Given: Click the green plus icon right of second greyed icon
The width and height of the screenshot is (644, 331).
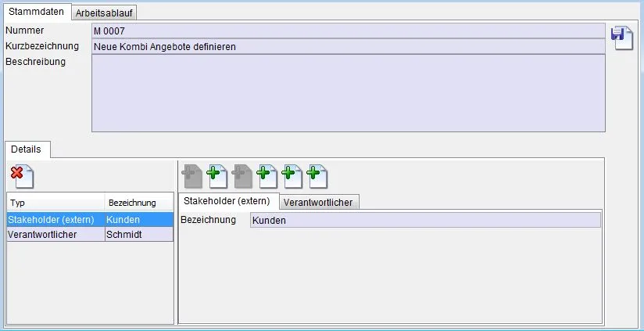Looking at the screenshot, I should [267, 176].
